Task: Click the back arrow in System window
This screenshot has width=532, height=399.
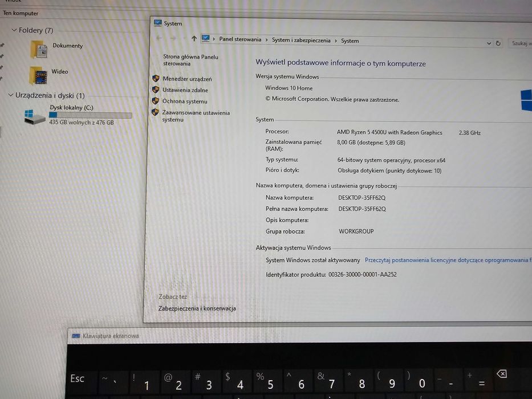Action: [159, 38]
